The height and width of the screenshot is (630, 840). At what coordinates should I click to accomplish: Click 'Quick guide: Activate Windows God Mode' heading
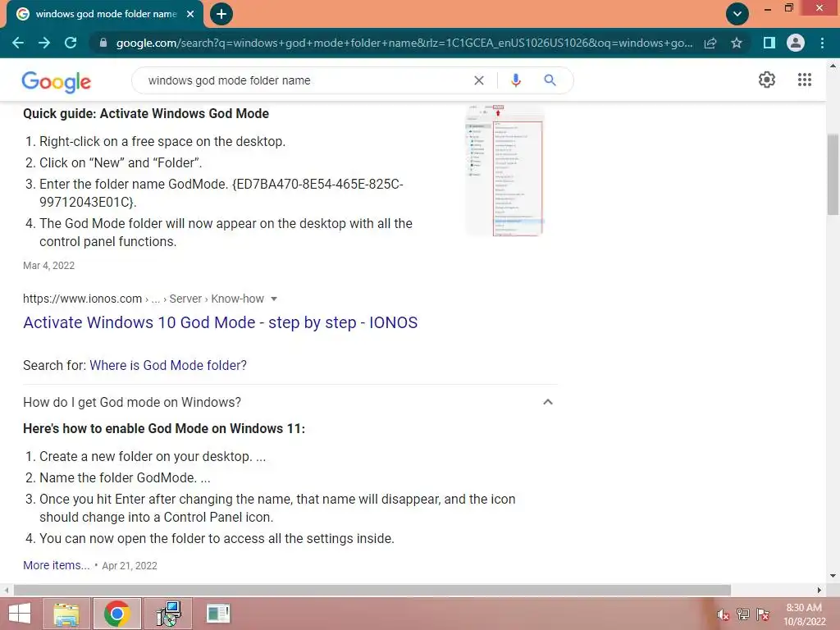point(146,113)
